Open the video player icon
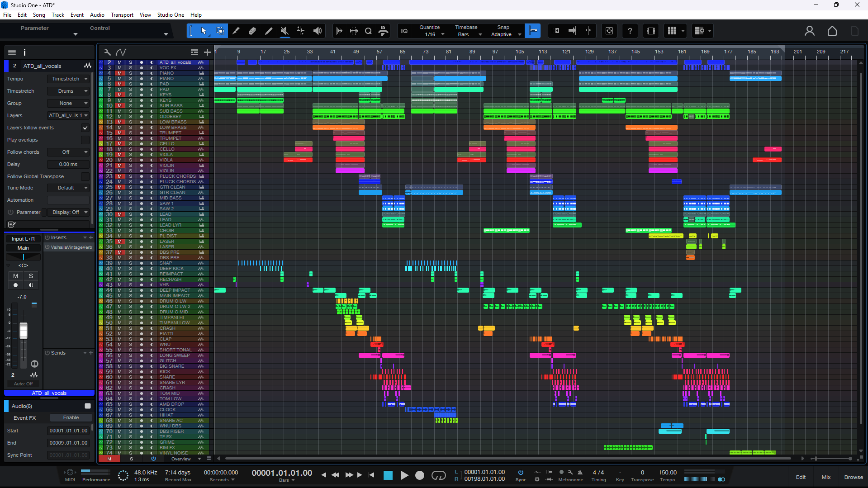Viewport: 868px width, 488px height. [650, 31]
